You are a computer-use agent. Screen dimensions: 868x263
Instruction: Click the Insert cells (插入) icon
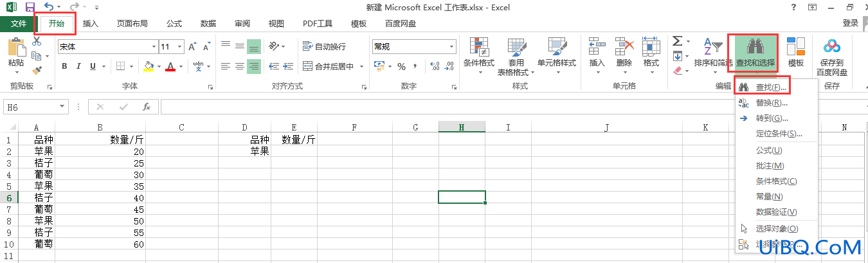(x=597, y=48)
